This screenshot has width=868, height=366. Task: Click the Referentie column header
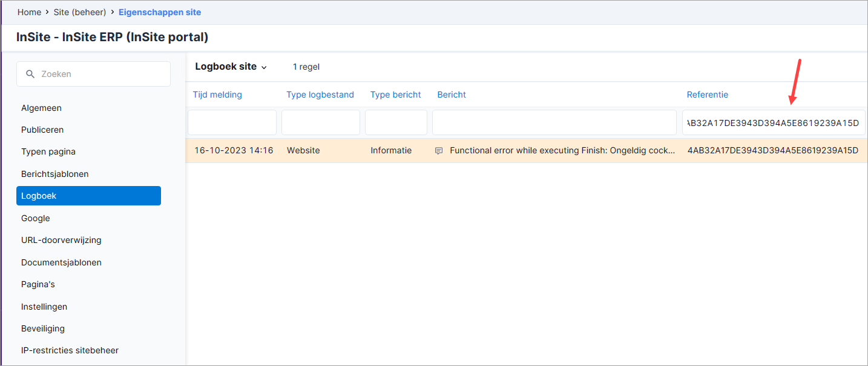708,95
